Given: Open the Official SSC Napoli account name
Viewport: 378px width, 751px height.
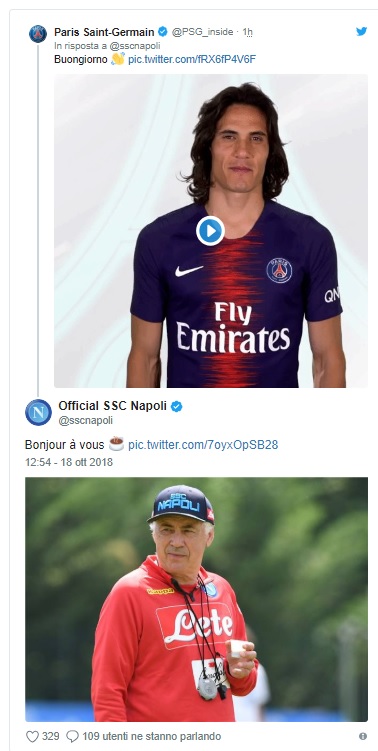Looking at the screenshot, I should coord(113,406).
